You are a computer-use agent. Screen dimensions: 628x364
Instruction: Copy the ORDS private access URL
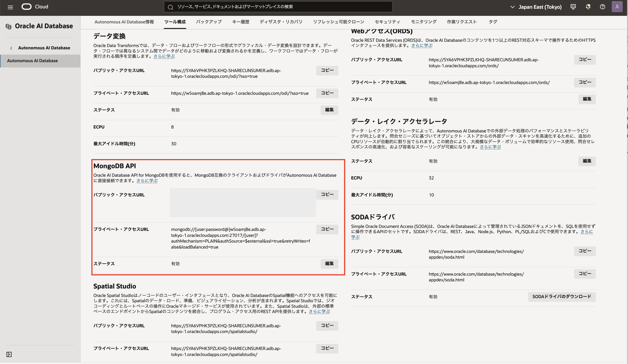coord(585,82)
